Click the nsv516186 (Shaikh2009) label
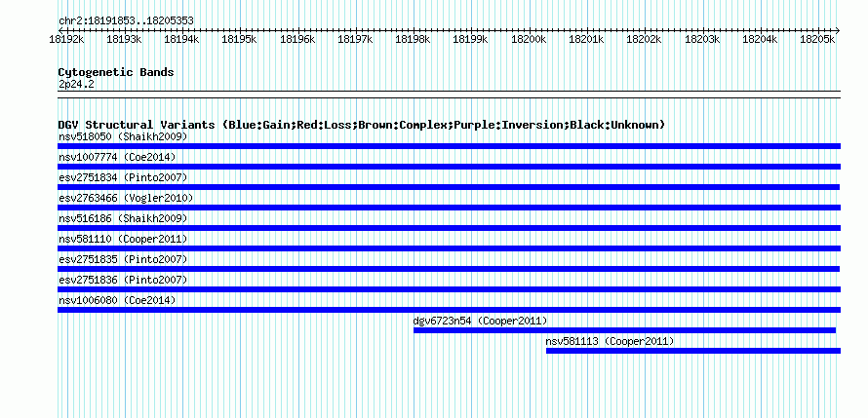The height and width of the screenshot is (418, 868). point(123,218)
